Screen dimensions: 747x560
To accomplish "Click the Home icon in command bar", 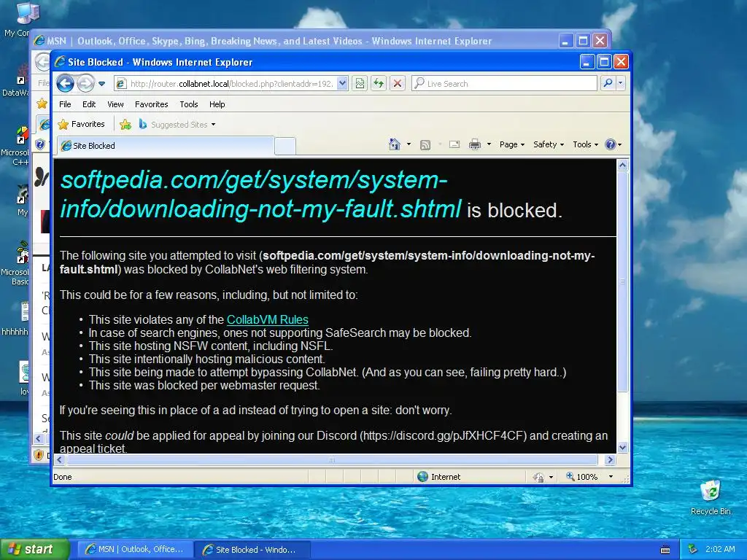I will (395, 144).
